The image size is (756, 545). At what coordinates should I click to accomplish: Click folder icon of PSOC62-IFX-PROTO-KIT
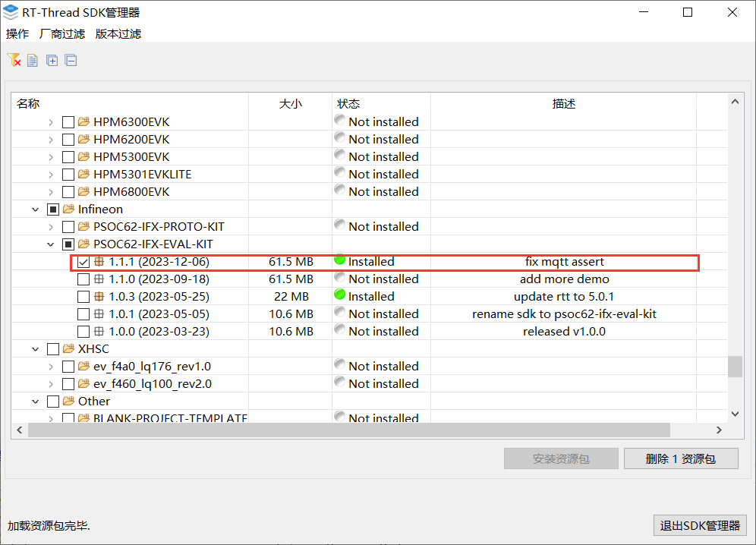84,226
